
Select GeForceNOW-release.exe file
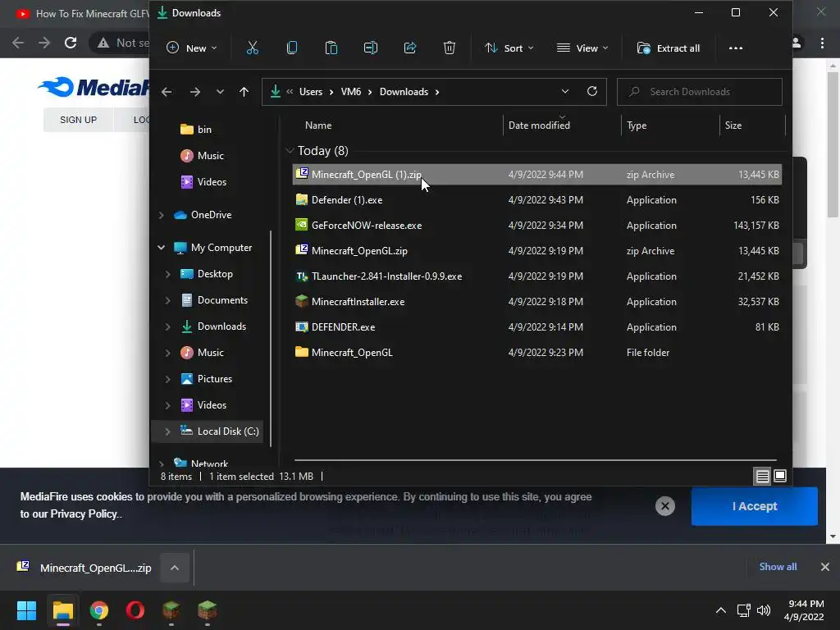[536, 226]
